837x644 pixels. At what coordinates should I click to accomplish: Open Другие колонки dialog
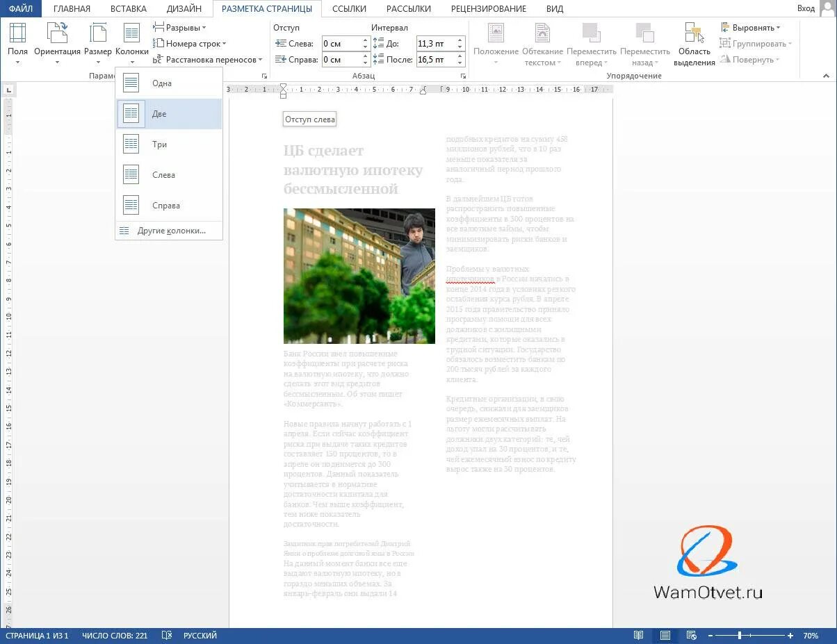click(x=169, y=231)
